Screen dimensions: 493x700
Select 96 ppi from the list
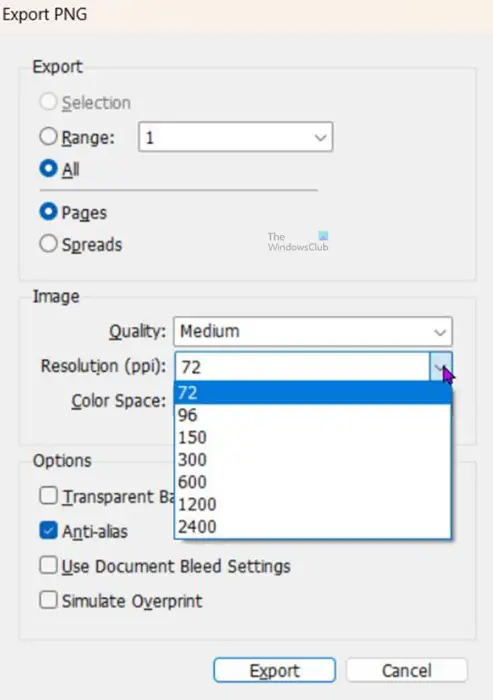(313, 415)
